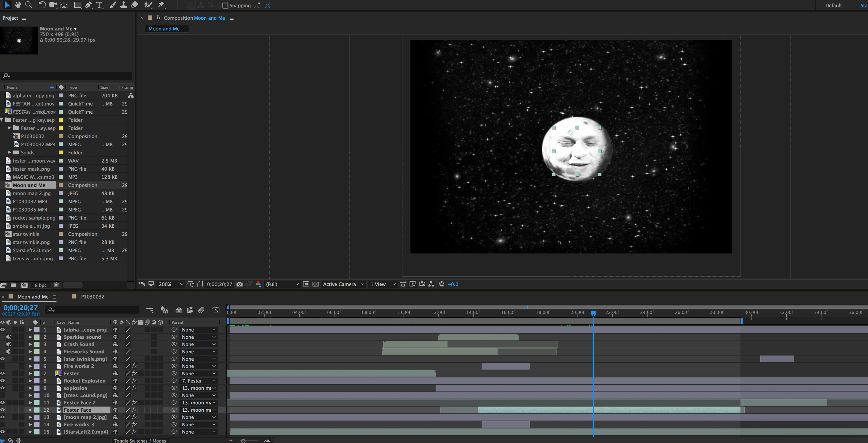Image resolution: width=868 pixels, height=443 pixels.
Task: Click the trash icon in Project panel
Action: (56, 285)
